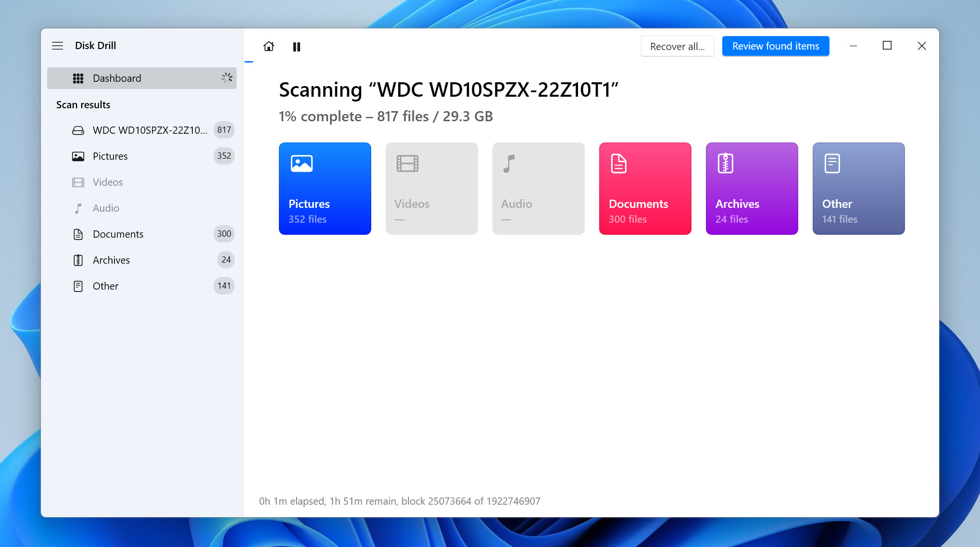
Task: Click the hard drive icon in sidebar
Action: pyautogui.click(x=78, y=130)
